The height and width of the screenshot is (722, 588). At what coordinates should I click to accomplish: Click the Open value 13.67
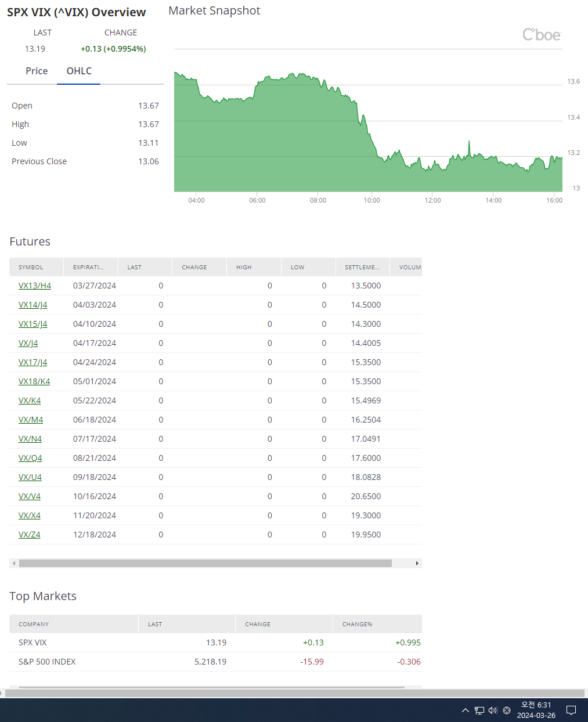(149, 106)
